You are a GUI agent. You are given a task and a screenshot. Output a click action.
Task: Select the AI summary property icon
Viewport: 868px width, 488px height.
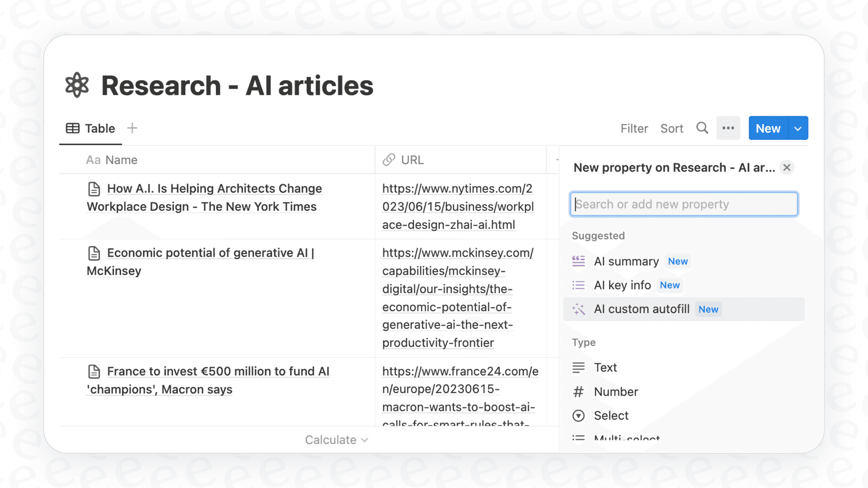coord(579,261)
